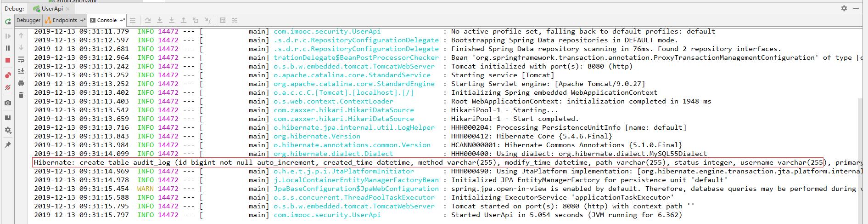The image size is (868, 224).
Task: Click 'HHH000412: Hibernate Core {5.4.6.Final}' text
Action: pos(532,136)
